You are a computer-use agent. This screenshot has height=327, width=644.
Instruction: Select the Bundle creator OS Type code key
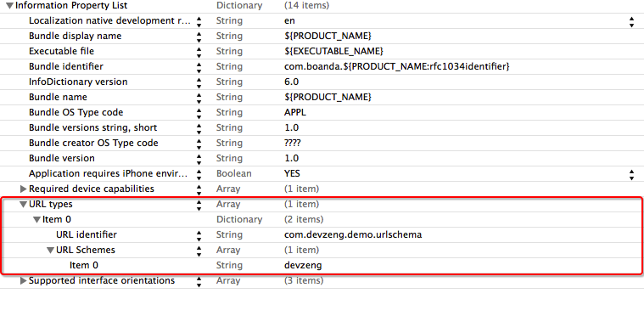point(93,143)
